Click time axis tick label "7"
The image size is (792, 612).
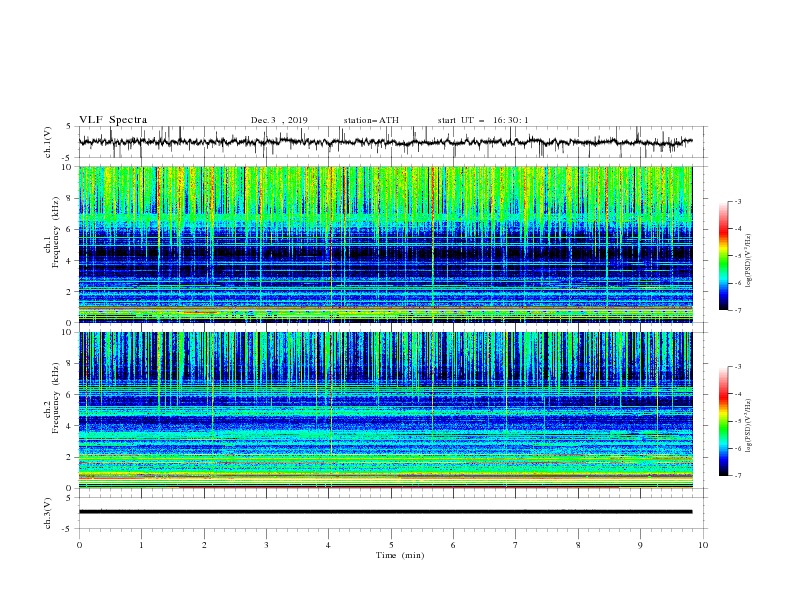(x=516, y=545)
